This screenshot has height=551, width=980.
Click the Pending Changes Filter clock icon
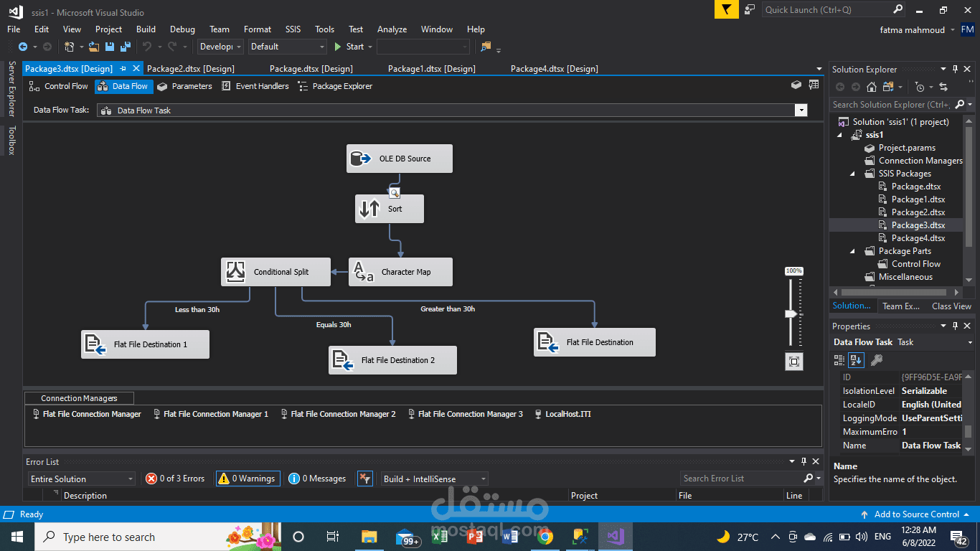tap(920, 87)
